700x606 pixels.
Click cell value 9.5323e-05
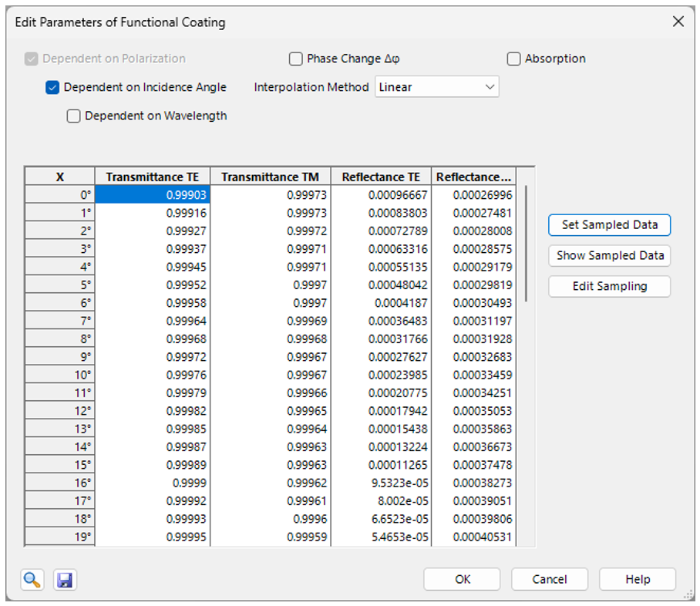point(381,483)
